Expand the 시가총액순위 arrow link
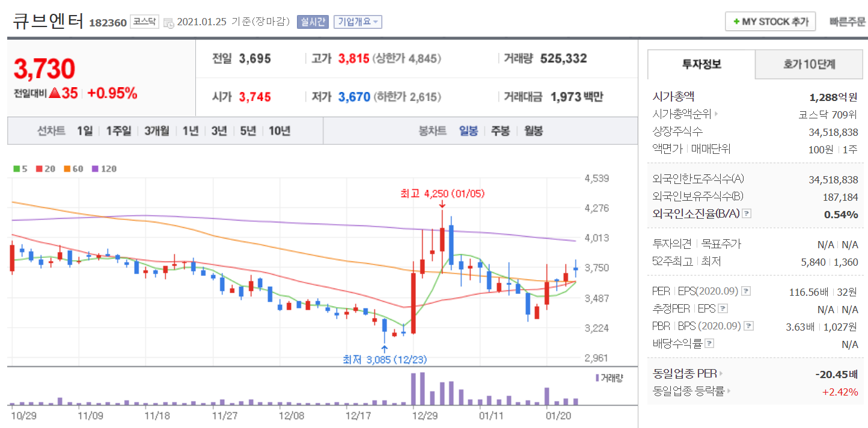 (x=716, y=114)
